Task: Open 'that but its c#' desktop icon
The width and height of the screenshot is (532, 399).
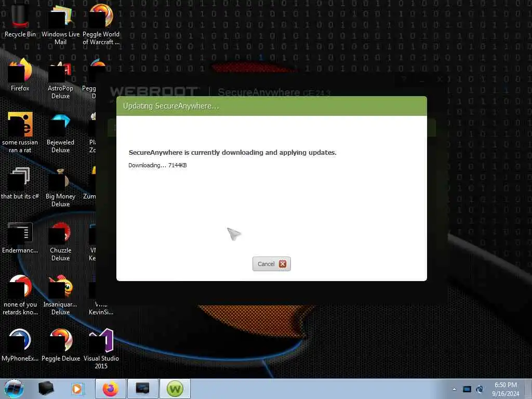Action: coord(20,183)
